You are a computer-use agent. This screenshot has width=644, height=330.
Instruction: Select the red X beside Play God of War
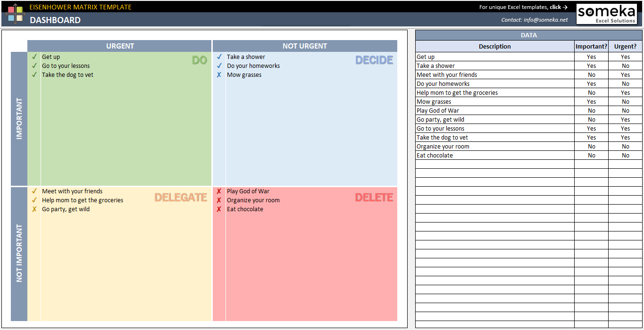218,191
